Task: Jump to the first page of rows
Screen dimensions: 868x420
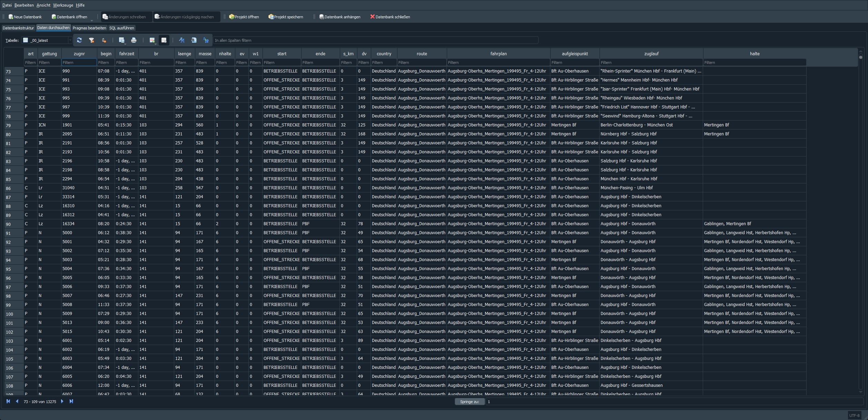Action: click(8, 401)
